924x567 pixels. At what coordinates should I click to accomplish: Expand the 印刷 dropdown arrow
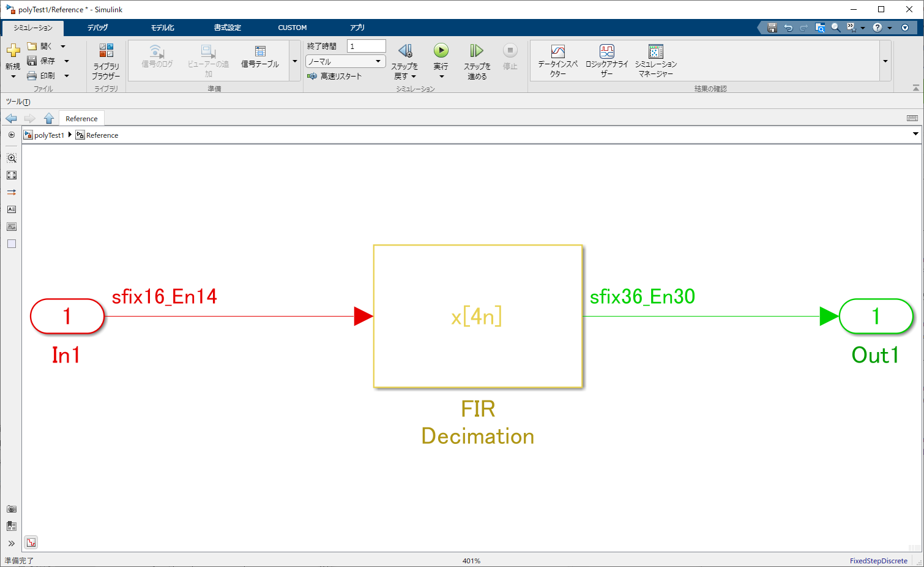tap(67, 76)
